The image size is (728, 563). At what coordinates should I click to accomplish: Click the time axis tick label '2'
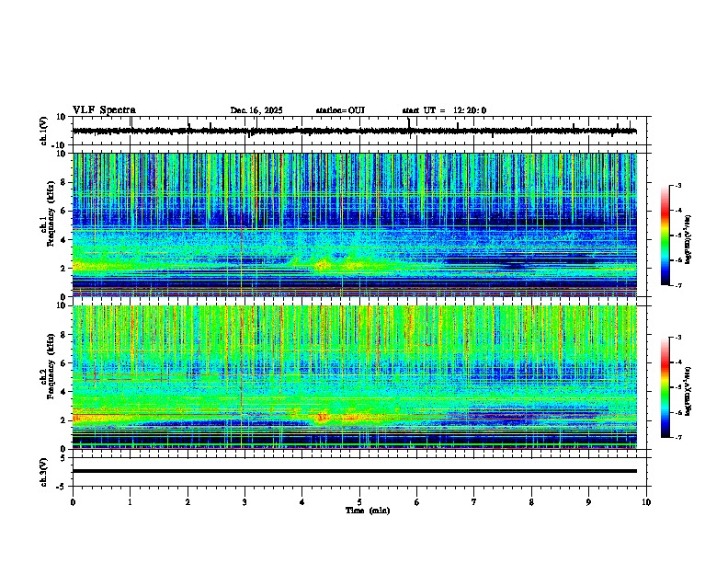188,502
